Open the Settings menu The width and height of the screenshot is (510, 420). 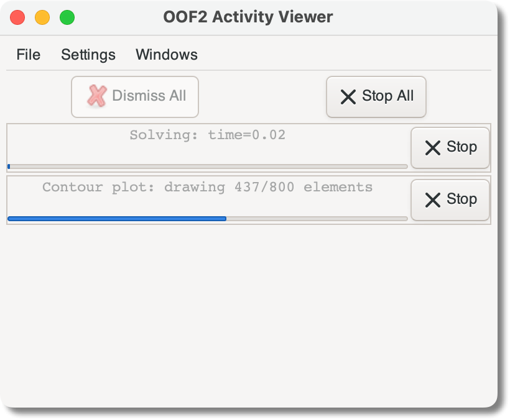pos(88,55)
